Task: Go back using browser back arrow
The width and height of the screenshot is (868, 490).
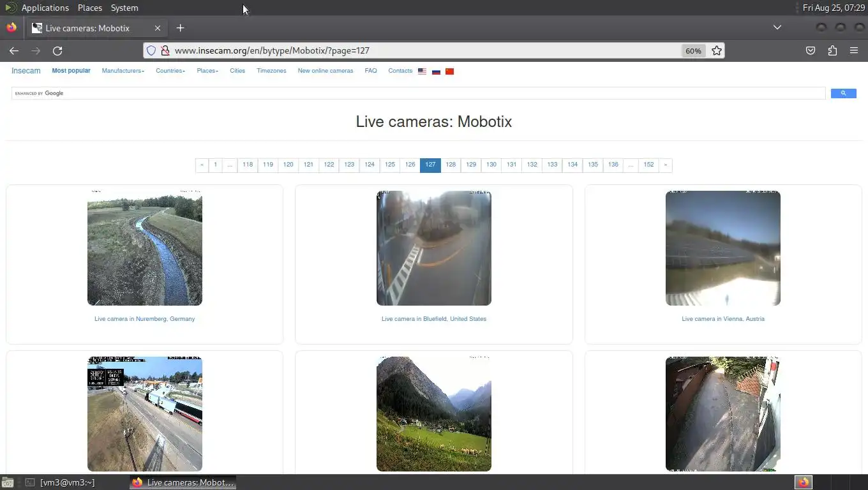Action: [x=14, y=50]
